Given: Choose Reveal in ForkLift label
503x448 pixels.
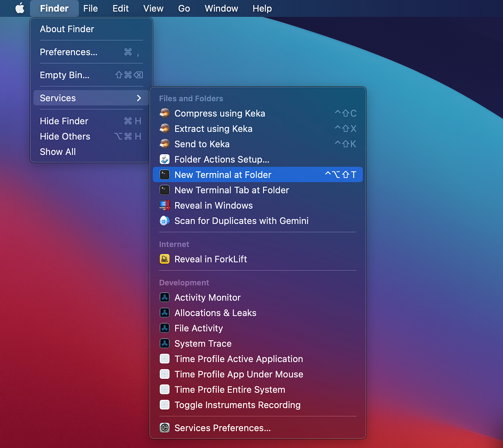Looking at the screenshot, I should click(x=210, y=259).
